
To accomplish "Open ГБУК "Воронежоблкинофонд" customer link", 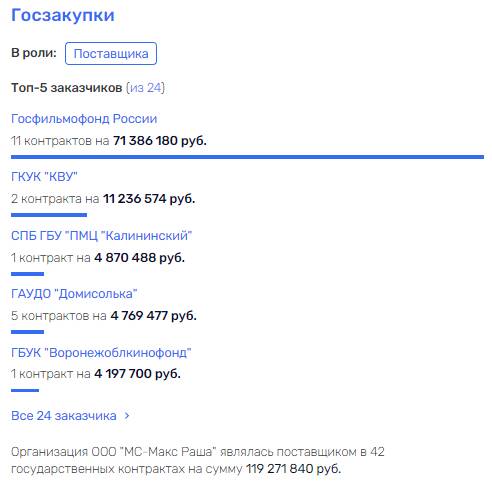I will coord(101,352).
